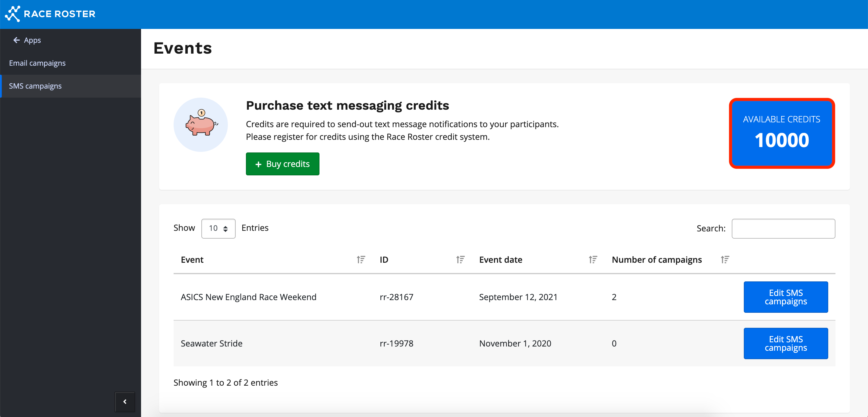Edit SMS campaigns for ASICS New England

785,297
